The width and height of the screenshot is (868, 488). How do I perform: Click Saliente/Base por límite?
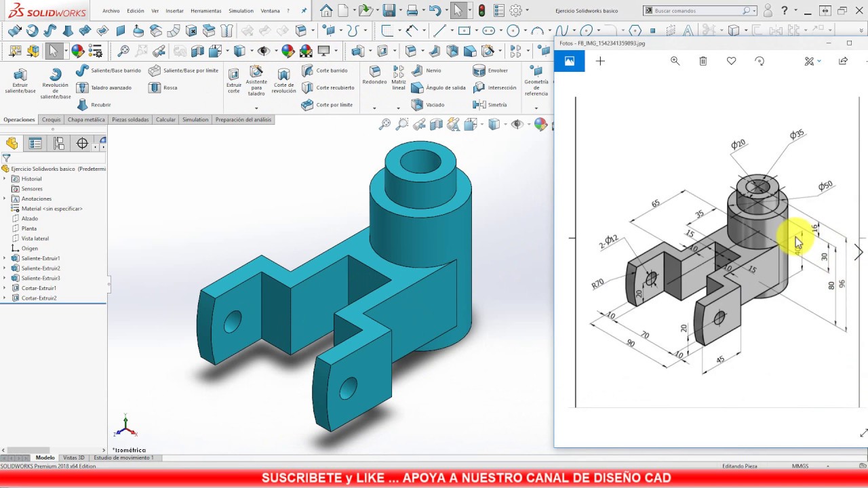[183, 70]
